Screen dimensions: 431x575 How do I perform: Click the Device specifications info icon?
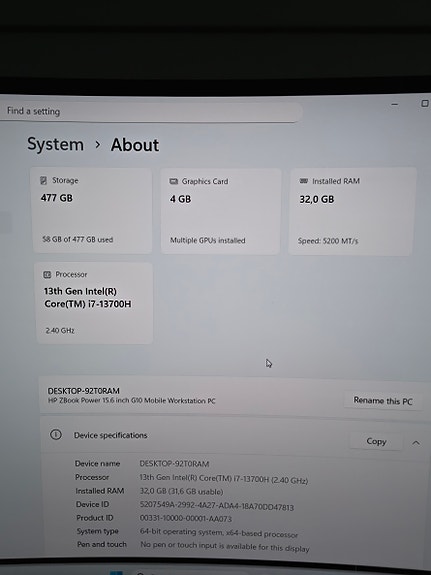(x=56, y=435)
